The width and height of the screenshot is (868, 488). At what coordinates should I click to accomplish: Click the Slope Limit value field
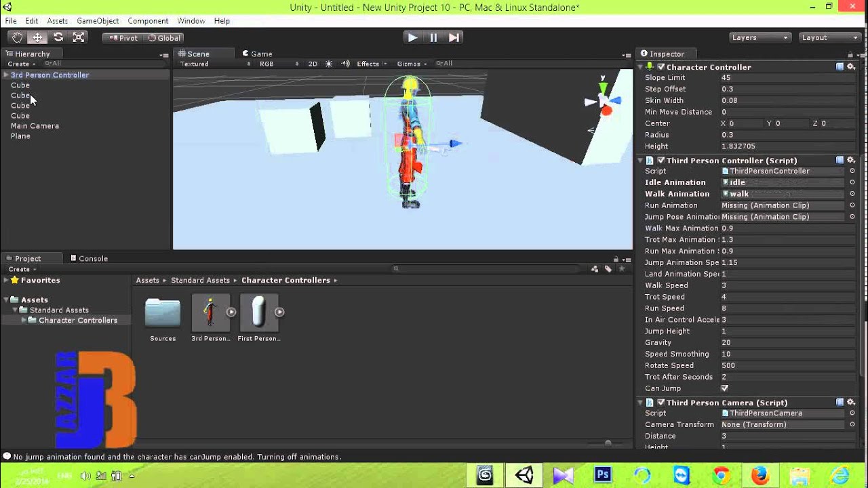787,78
